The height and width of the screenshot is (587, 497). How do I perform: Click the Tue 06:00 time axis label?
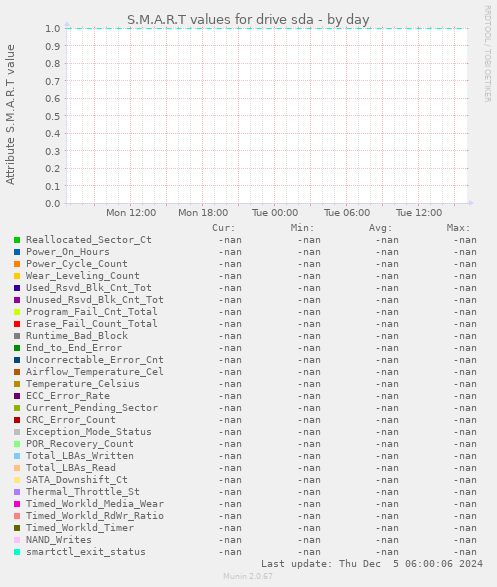coord(347,213)
